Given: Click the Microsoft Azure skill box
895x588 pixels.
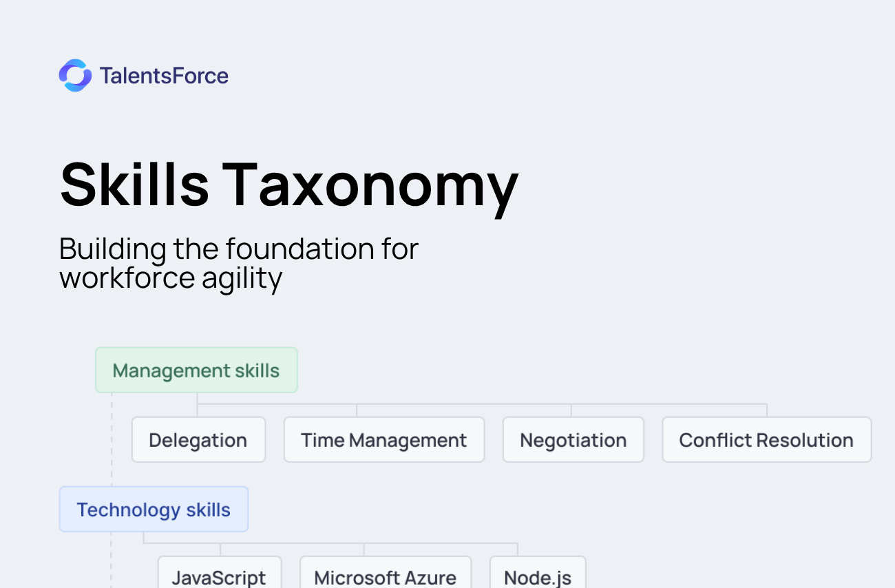Looking at the screenshot, I should click(386, 573).
